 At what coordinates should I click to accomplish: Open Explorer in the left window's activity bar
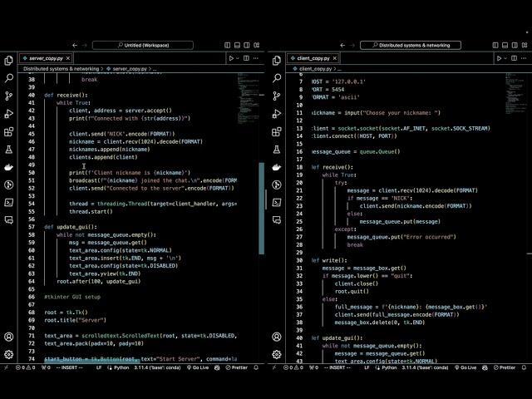click(x=9, y=60)
